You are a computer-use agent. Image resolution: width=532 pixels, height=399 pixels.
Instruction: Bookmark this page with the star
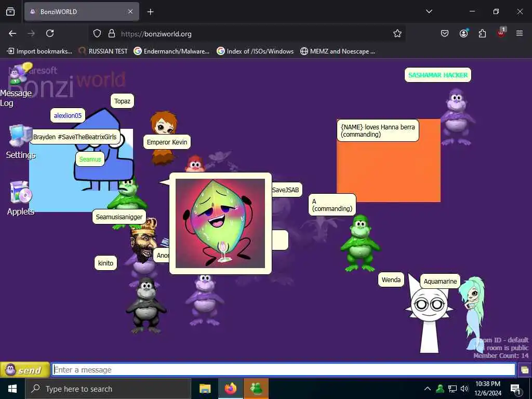[x=397, y=34]
